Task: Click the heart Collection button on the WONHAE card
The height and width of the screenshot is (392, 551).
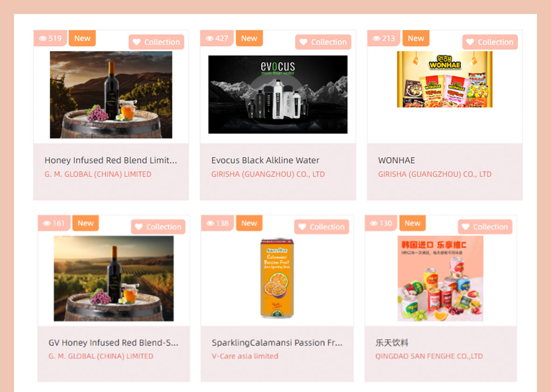Action: (490, 42)
